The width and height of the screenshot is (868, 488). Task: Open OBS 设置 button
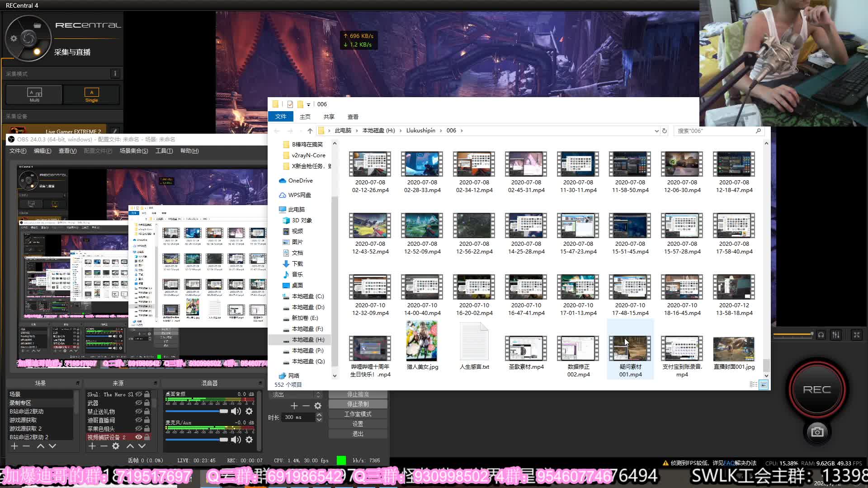click(358, 424)
